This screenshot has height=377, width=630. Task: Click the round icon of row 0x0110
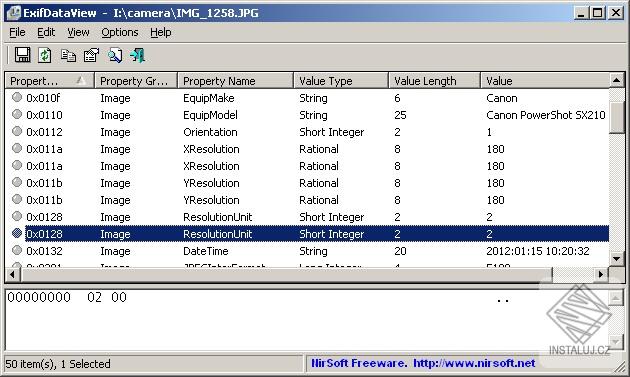[16, 114]
